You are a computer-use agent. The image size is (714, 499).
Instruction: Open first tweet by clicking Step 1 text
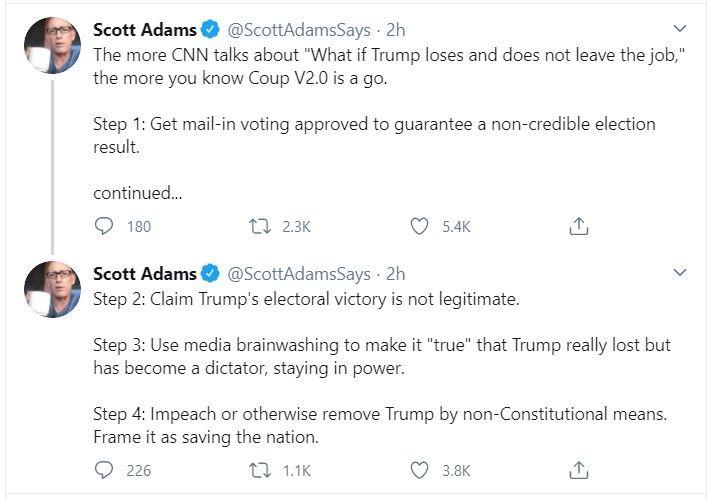[374, 135]
